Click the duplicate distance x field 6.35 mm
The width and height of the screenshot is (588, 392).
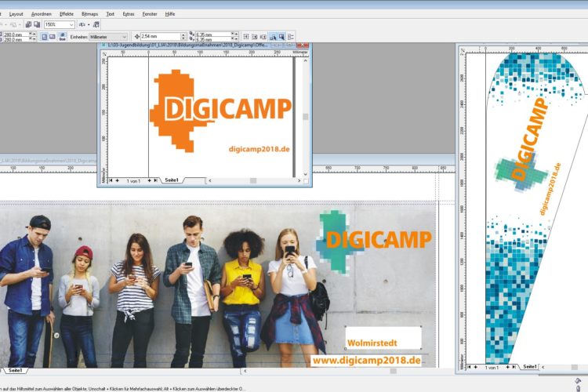[x=212, y=34]
